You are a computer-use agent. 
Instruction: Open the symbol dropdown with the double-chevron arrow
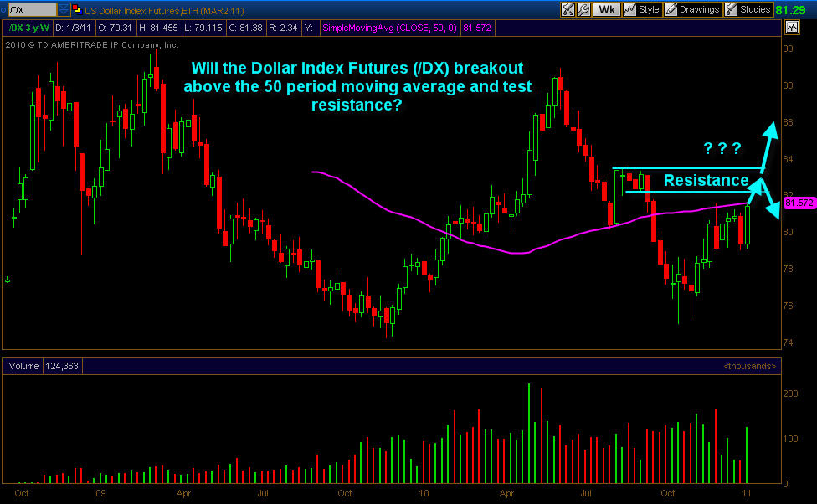(64, 9)
